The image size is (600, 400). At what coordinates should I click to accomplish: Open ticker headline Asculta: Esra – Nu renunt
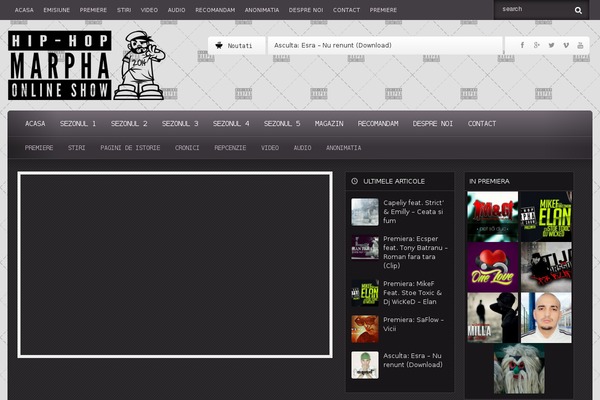(333, 45)
